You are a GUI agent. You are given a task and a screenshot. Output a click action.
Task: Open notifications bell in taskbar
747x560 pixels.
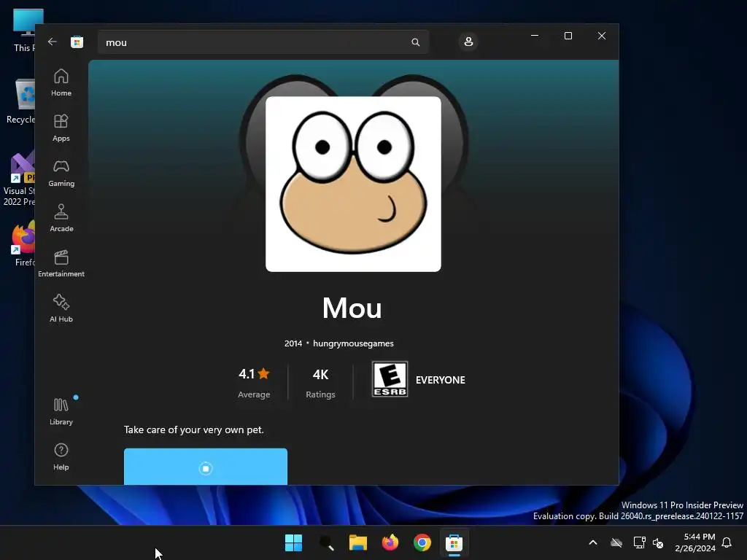point(727,542)
